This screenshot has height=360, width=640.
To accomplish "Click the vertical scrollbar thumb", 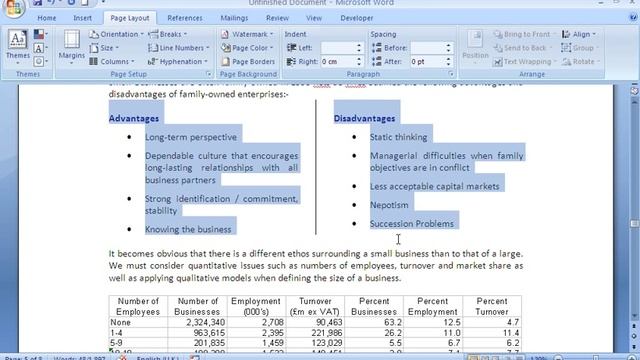I will [634, 224].
